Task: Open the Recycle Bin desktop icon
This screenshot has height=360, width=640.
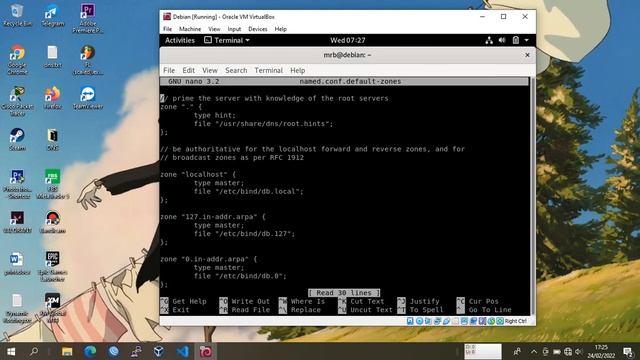Action: coord(17,15)
